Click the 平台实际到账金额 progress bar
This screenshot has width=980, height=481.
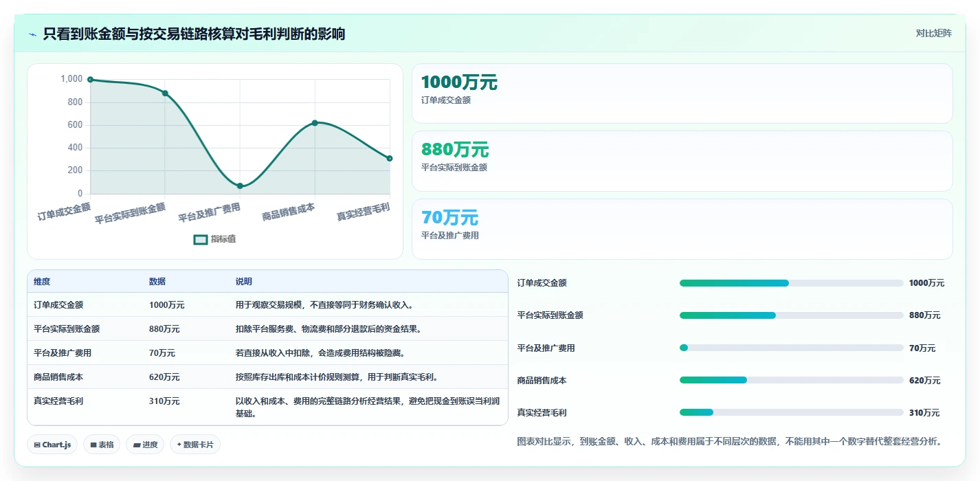[x=792, y=315]
